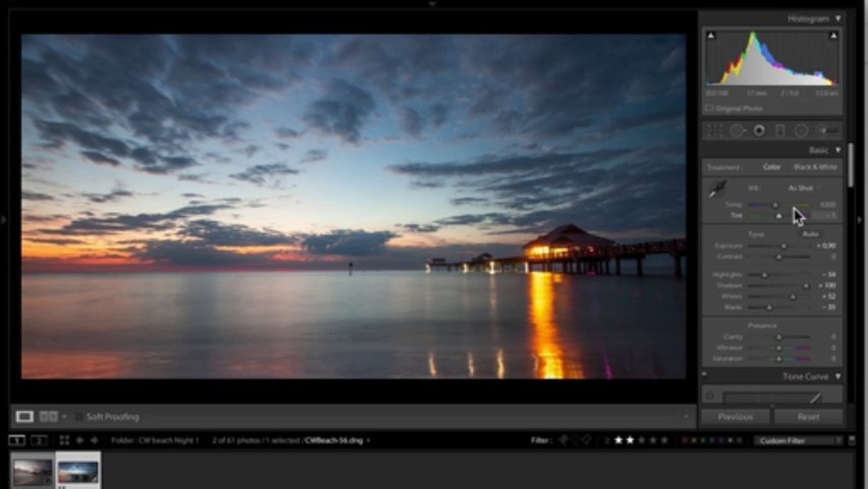Select the Spot Removal tool
This screenshot has width=868, height=489.
(738, 130)
